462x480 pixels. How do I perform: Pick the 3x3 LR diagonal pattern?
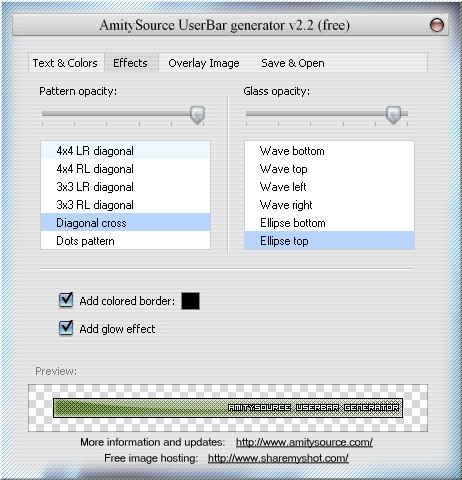[x=125, y=187]
